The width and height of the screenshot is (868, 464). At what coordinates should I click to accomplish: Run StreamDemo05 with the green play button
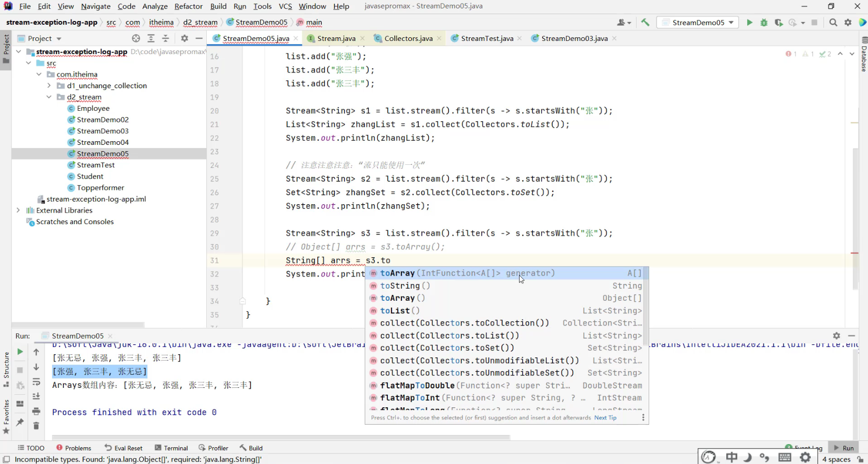(x=749, y=23)
